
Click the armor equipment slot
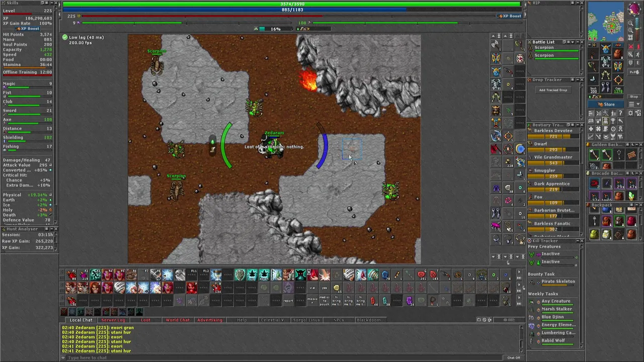pyautogui.click(x=606, y=61)
